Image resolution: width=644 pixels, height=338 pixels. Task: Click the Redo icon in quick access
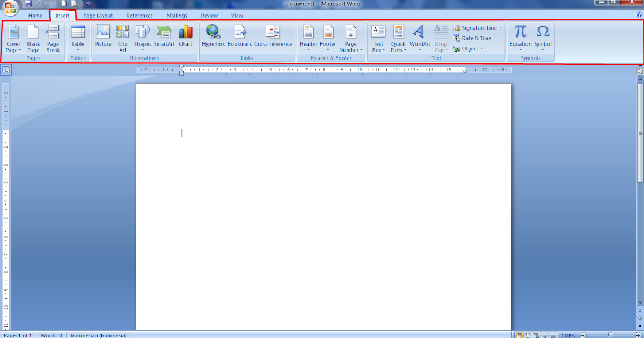(x=53, y=3)
